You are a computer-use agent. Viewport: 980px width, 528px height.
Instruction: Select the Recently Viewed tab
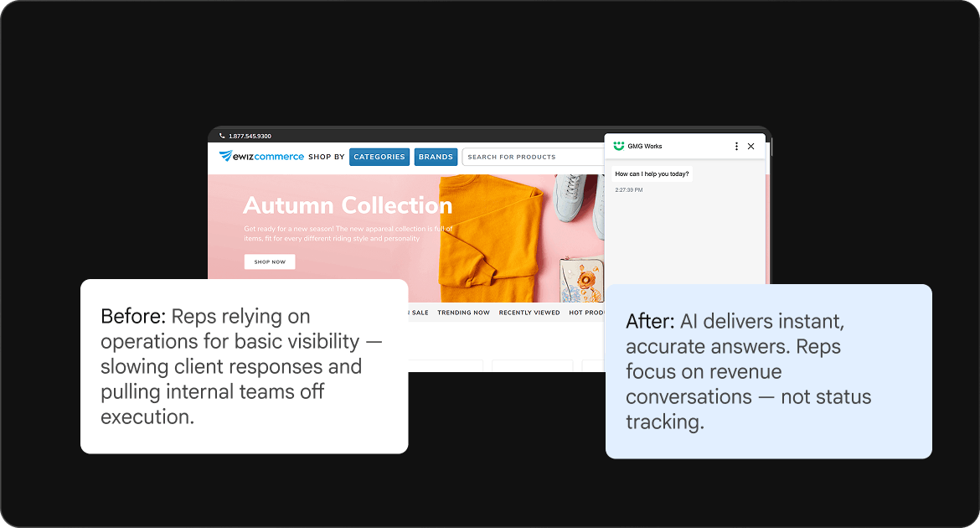529,312
